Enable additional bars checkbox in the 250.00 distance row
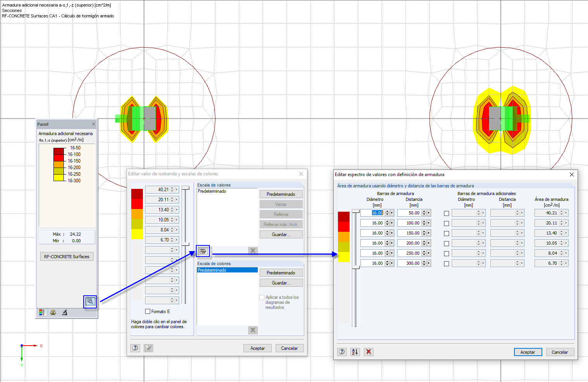The image size is (588, 382). point(446,254)
